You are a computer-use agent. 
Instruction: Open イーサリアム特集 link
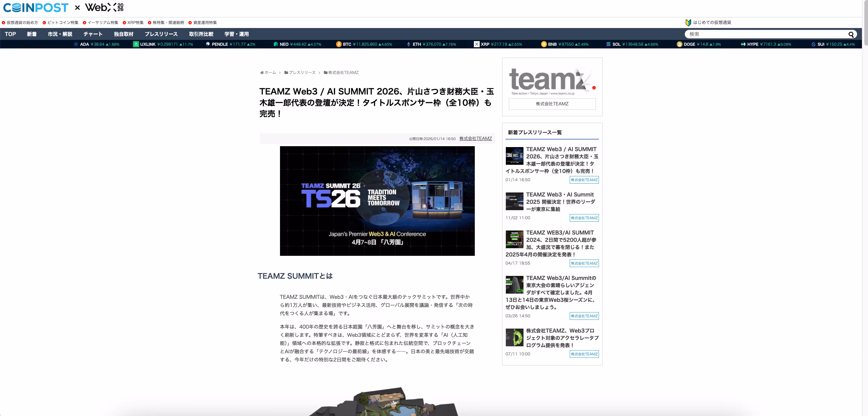click(x=103, y=23)
